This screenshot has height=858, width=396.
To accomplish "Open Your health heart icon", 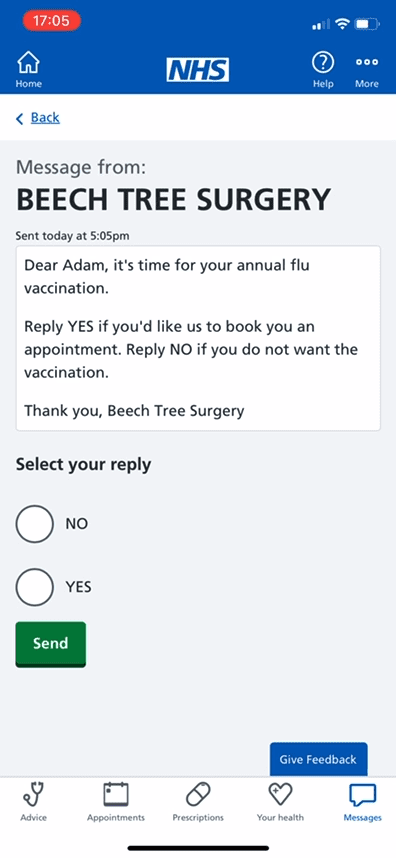I will pyautogui.click(x=280, y=793).
